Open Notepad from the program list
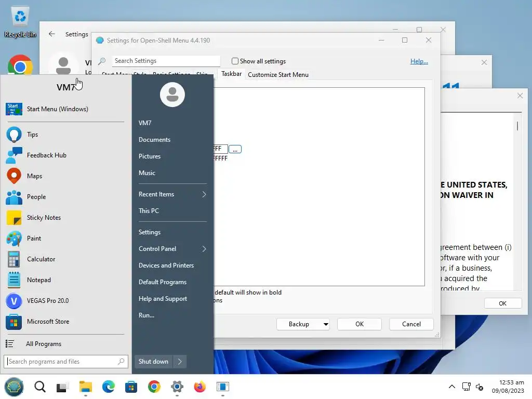 [65, 280]
